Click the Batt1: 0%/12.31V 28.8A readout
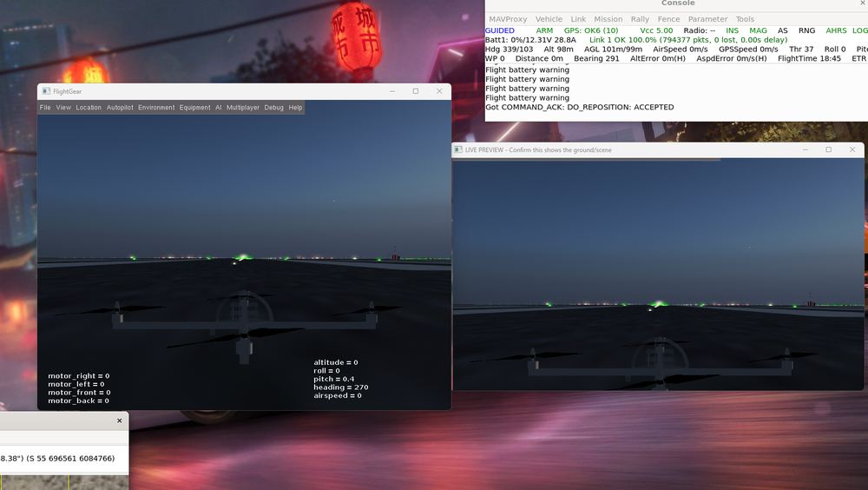 tap(530, 40)
